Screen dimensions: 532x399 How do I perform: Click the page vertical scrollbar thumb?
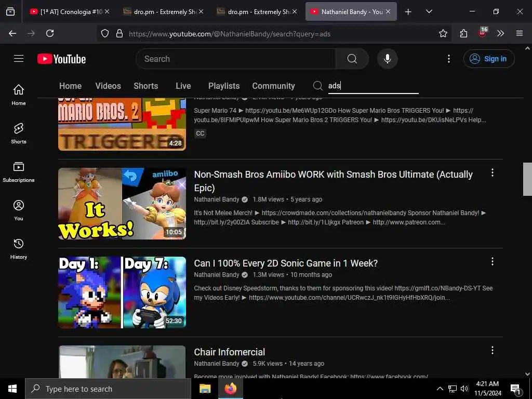tap(527, 179)
